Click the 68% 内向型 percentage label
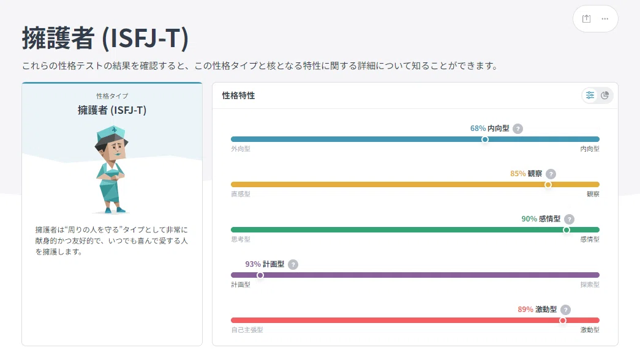Viewport: 640px width, 364px height. tap(490, 128)
